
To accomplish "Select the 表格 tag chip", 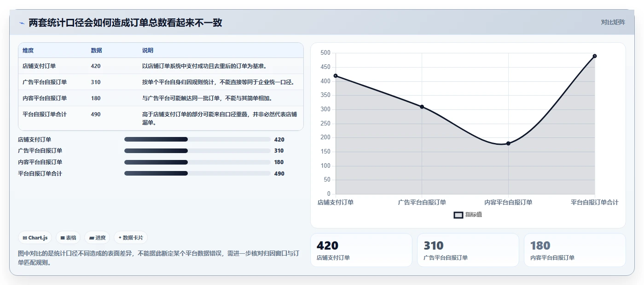I will 68,238.
